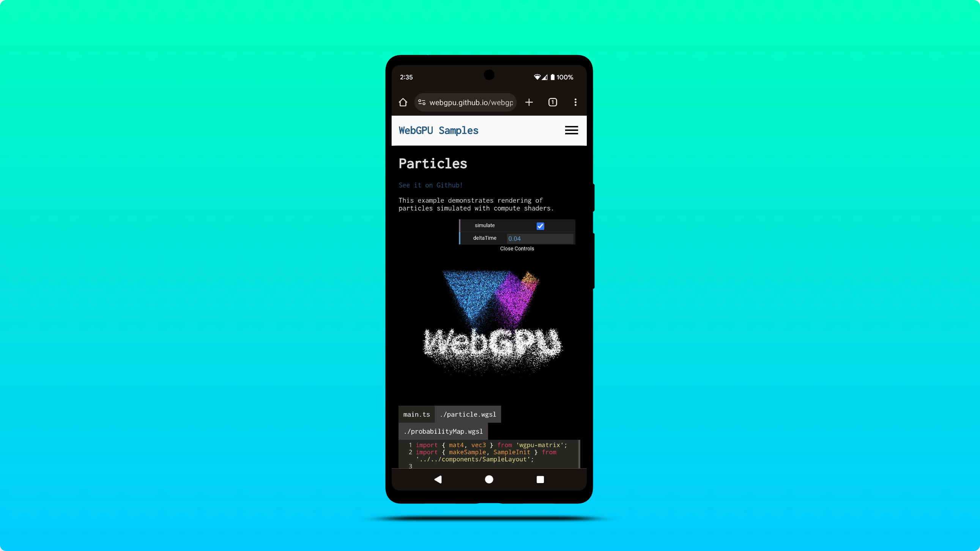Select the ./particle.wgsl tab
The height and width of the screenshot is (551, 980).
tap(468, 414)
